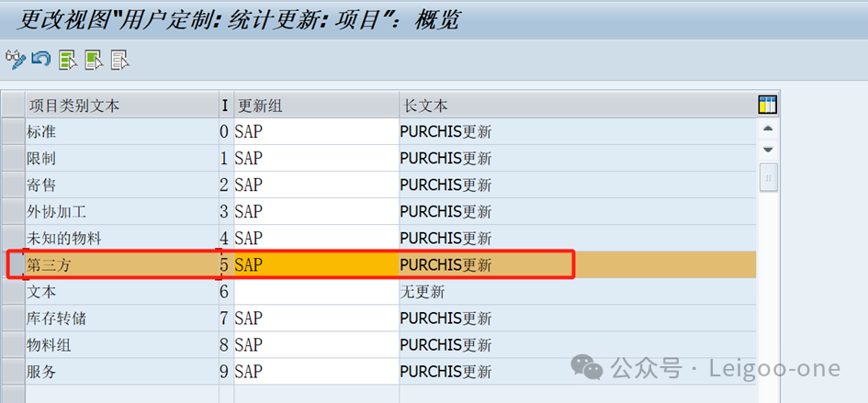Click the 外协加工 item category cell
This screenshot has width=868, height=403.
(119, 212)
